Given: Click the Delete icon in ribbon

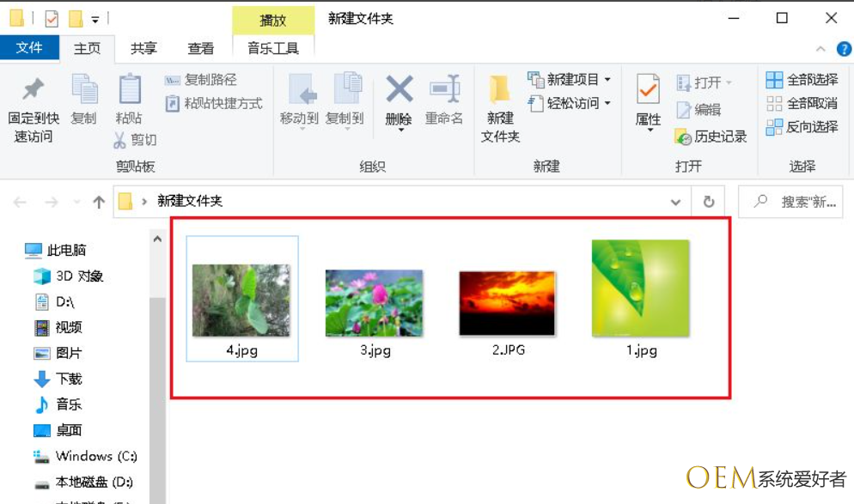Looking at the screenshot, I should pos(399,89).
